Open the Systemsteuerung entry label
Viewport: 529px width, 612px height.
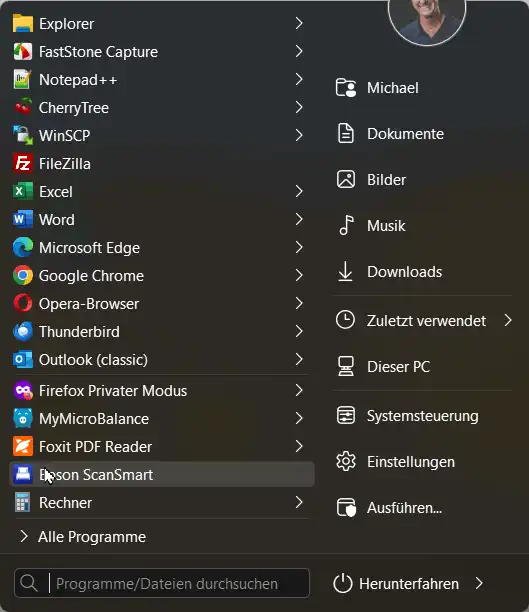[x=422, y=416]
